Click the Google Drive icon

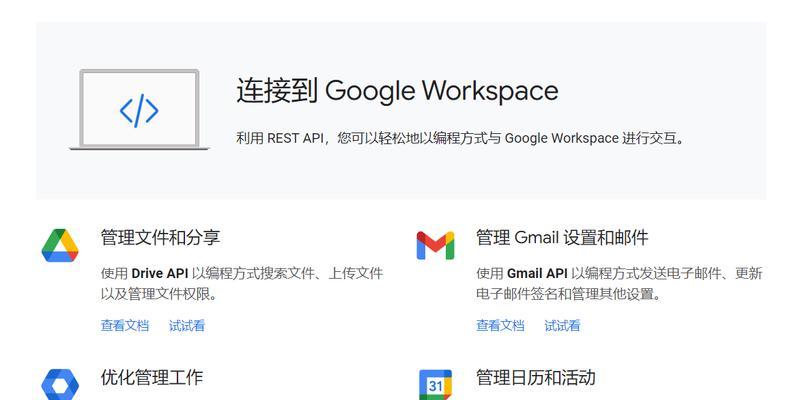60,246
